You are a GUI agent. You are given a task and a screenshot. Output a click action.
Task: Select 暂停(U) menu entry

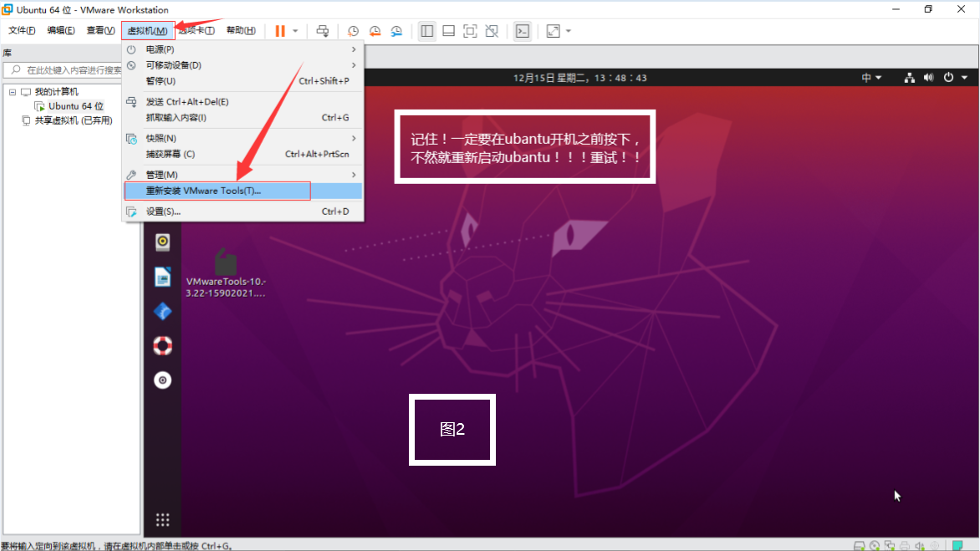(x=243, y=80)
